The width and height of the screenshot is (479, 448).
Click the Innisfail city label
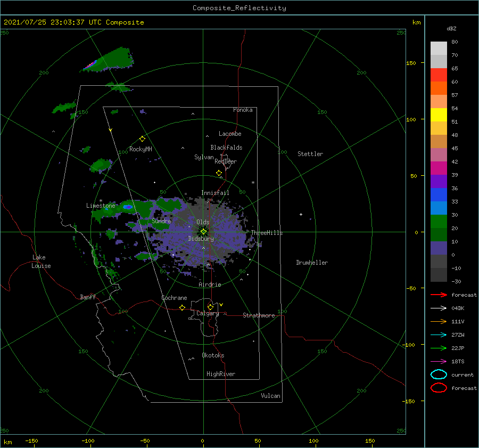215,193
